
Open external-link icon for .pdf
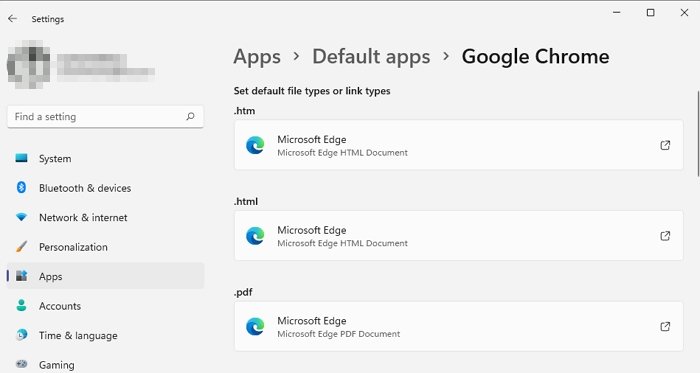(x=665, y=327)
